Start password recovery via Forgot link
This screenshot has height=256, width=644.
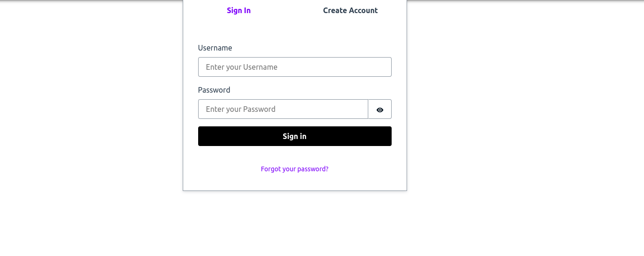point(294,169)
